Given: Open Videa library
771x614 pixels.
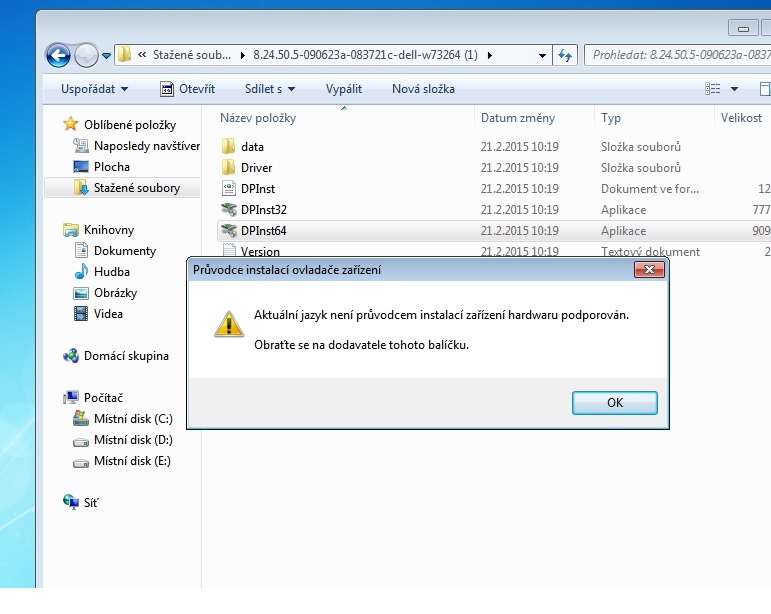Looking at the screenshot, I should click(x=108, y=314).
